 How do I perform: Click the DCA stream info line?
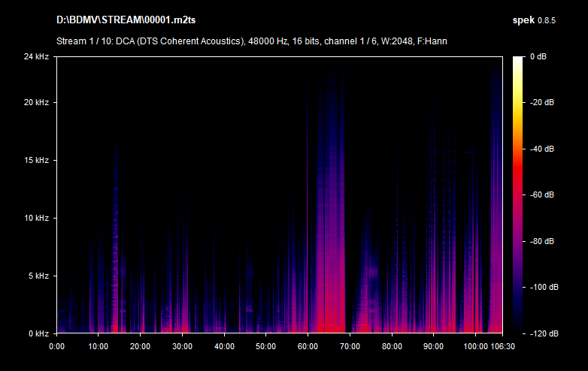pyautogui.click(x=251, y=41)
